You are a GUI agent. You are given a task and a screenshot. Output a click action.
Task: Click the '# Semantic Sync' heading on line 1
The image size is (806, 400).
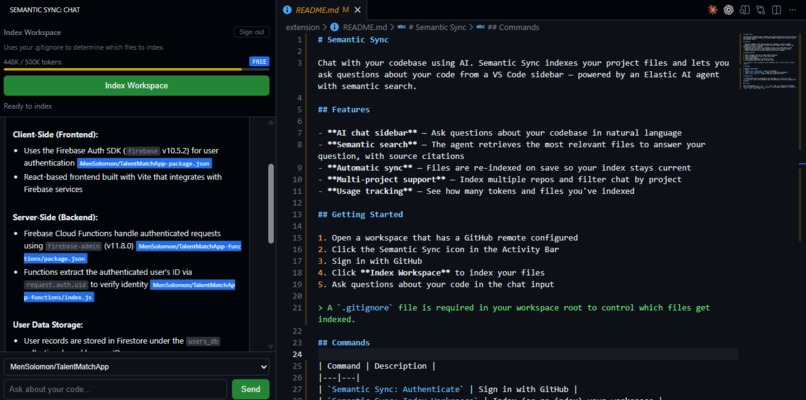(353, 40)
